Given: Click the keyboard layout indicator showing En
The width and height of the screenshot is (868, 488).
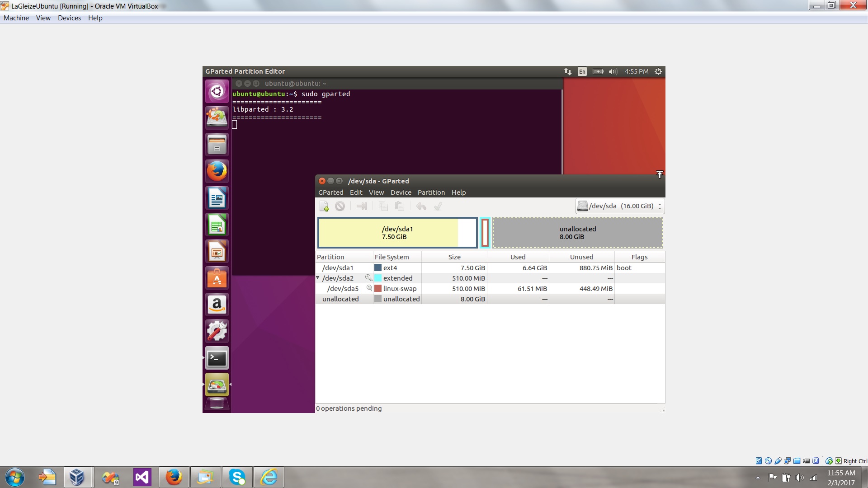Looking at the screenshot, I should click(x=582, y=71).
